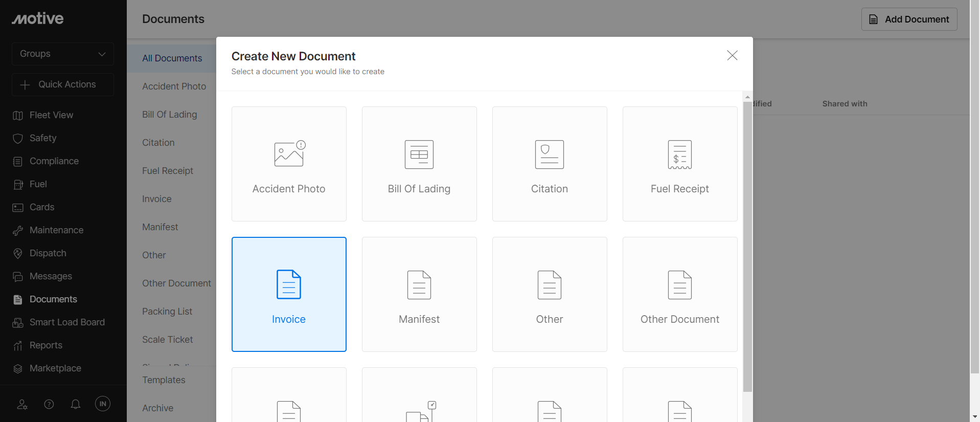This screenshot has height=422, width=980.
Task: Click the Dispatch icon
Action: pos(18,254)
